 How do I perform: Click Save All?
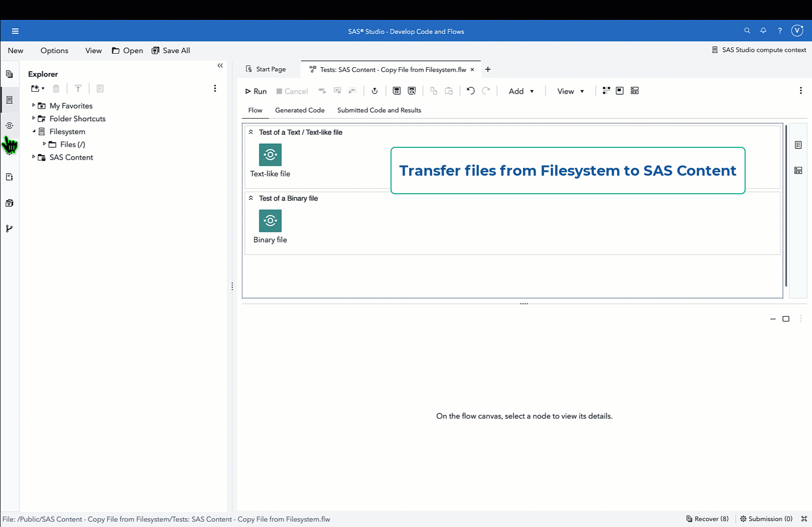point(171,51)
